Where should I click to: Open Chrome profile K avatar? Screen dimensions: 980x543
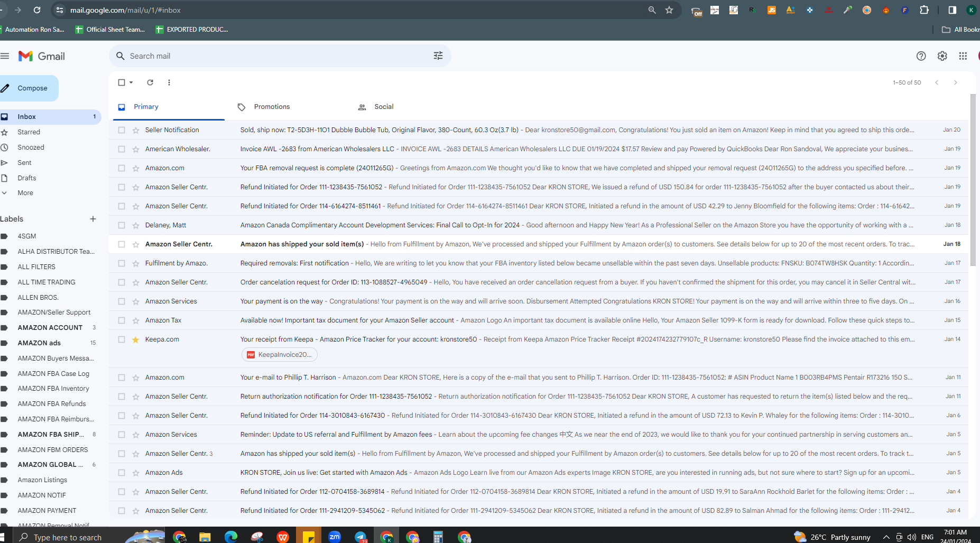(x=972, y=10)
